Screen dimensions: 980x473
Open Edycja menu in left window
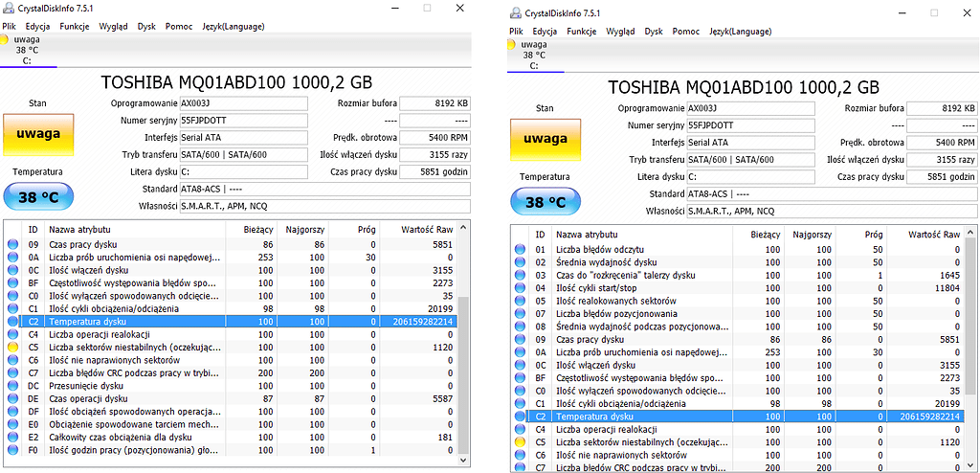point(38,26)
